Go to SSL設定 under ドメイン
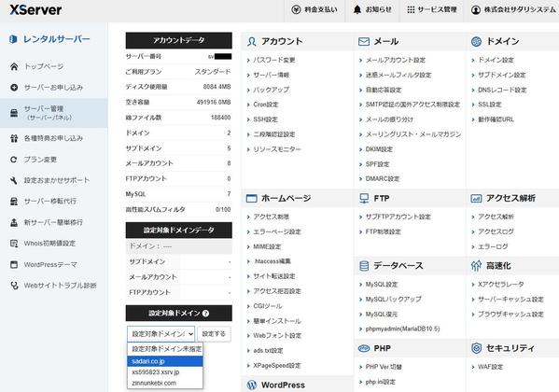Screen dimensions: 559x392 coord(490,105)
